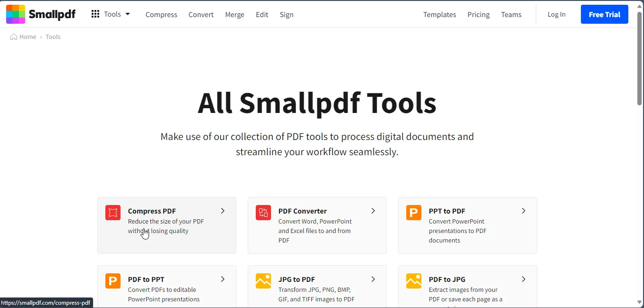The image size is (644, 308).
Task: Click the Tools breadcrumb link
Action: [x=53, y=37]
